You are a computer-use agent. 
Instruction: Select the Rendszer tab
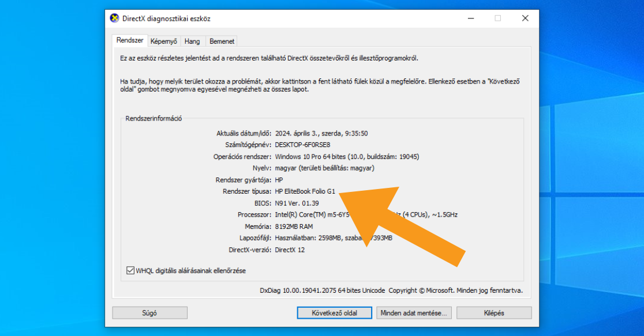129,40
